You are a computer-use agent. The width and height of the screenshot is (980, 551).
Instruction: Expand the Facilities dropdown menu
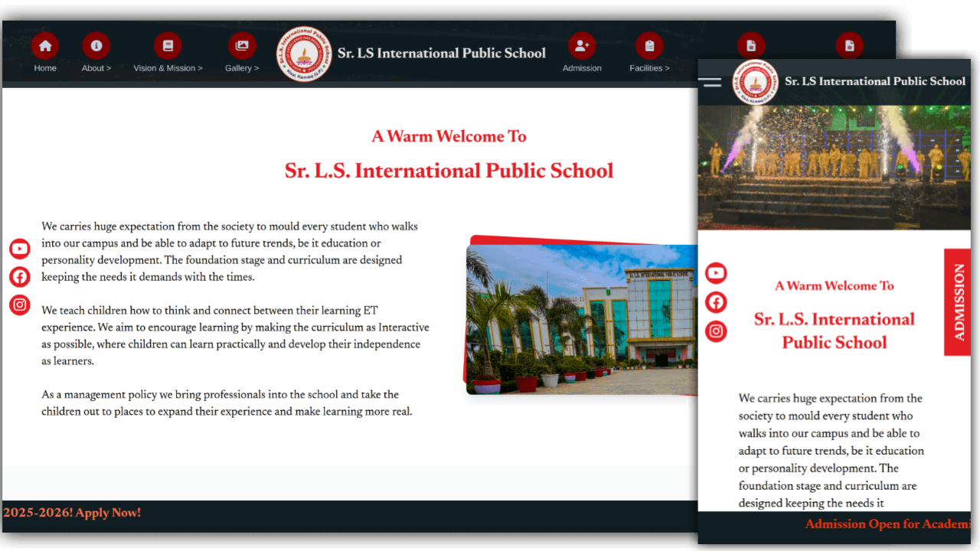click(x=649, y=67)
